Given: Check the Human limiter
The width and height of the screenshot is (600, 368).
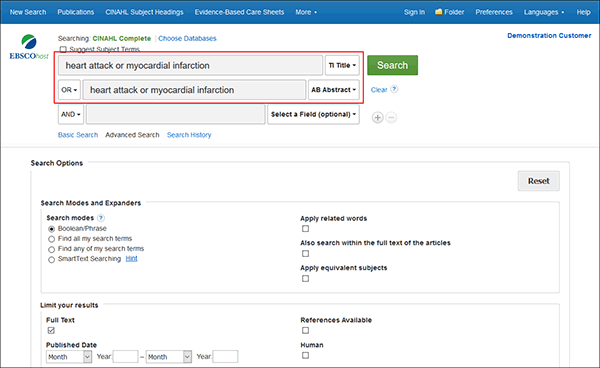Looking at the screenshot, I should (x=305, y=355).
